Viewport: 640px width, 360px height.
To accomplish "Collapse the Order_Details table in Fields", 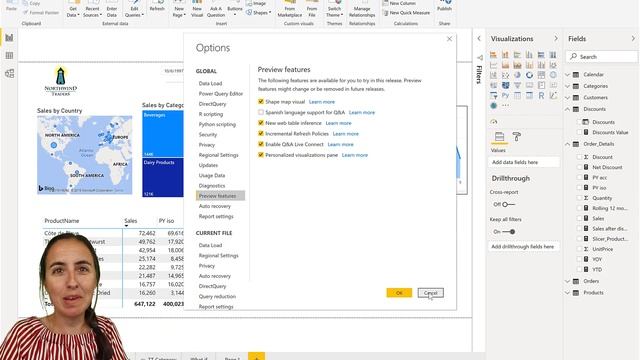I will 567,144.
